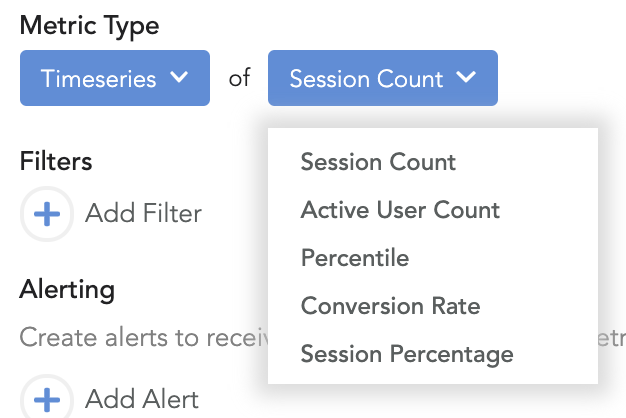Open the Timeseries dropdown
This screenshot has height=418, width=626.
pos(115,78)
